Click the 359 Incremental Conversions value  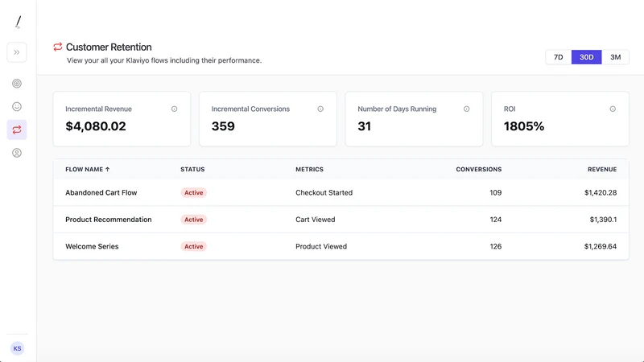(223, 126)
